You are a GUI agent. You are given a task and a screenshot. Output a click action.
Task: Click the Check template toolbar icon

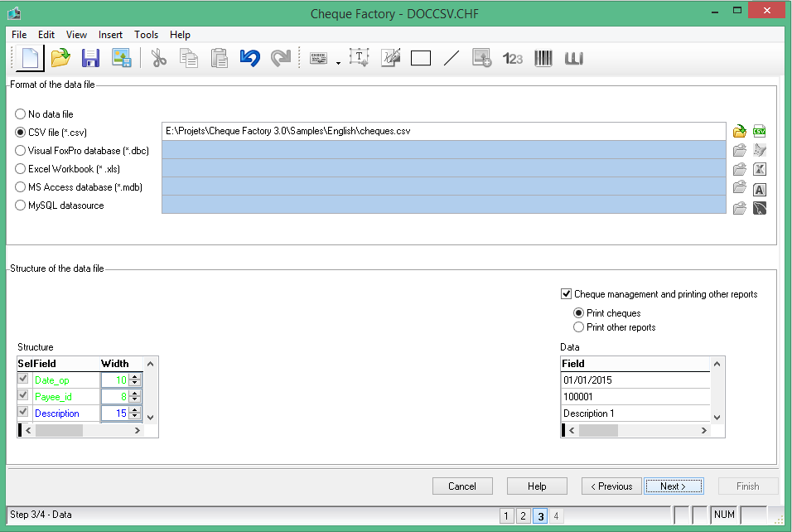pos(318,59)
